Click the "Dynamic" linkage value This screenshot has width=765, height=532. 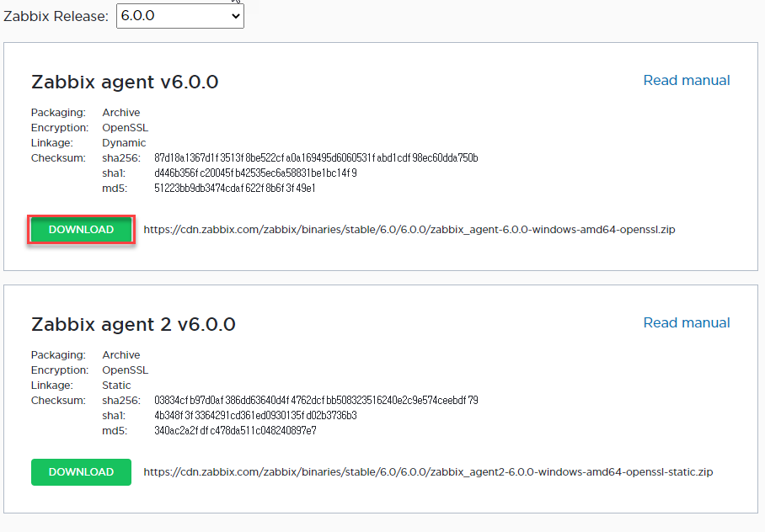tap(124, 143)
